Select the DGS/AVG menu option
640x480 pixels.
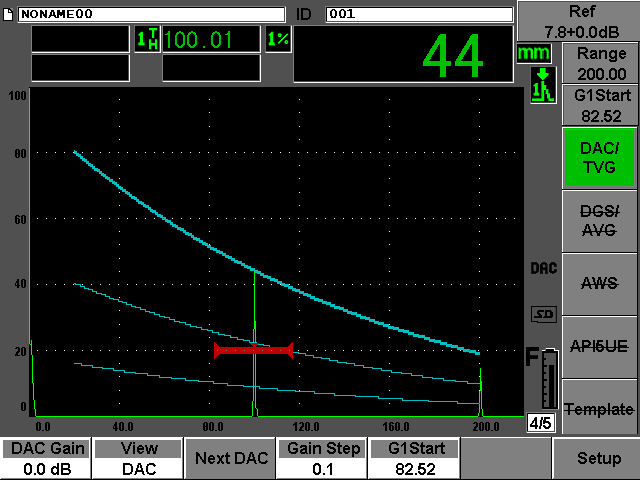(598, 219)
